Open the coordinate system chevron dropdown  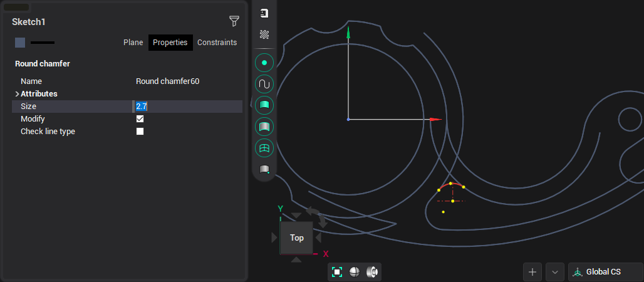554,272
